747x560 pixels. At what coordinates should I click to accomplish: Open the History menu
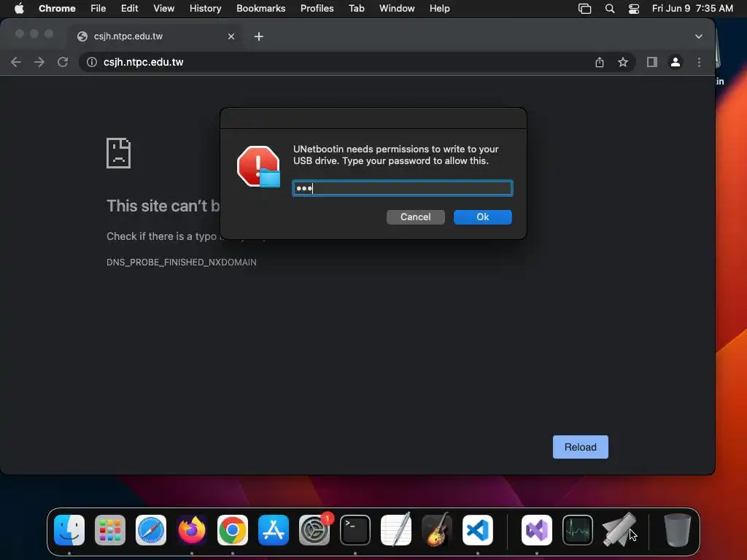coord(205,8)
